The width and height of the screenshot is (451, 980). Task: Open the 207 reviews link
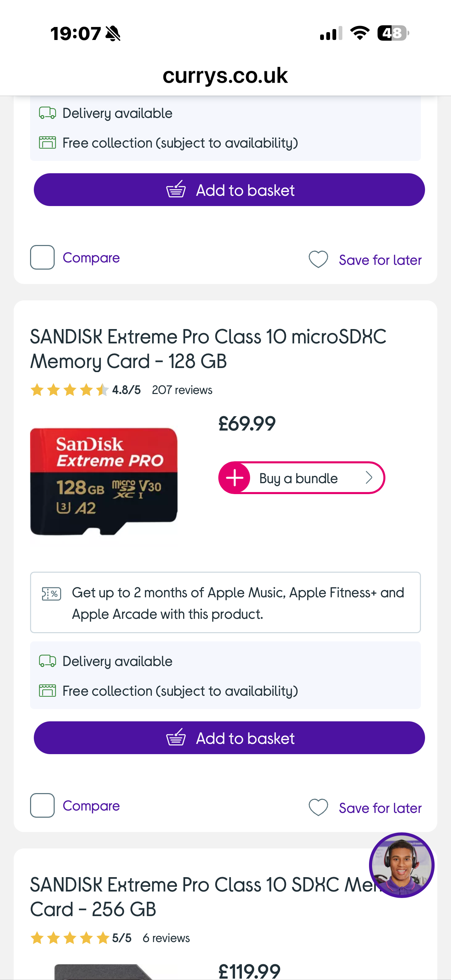click(x=182, y=390)
